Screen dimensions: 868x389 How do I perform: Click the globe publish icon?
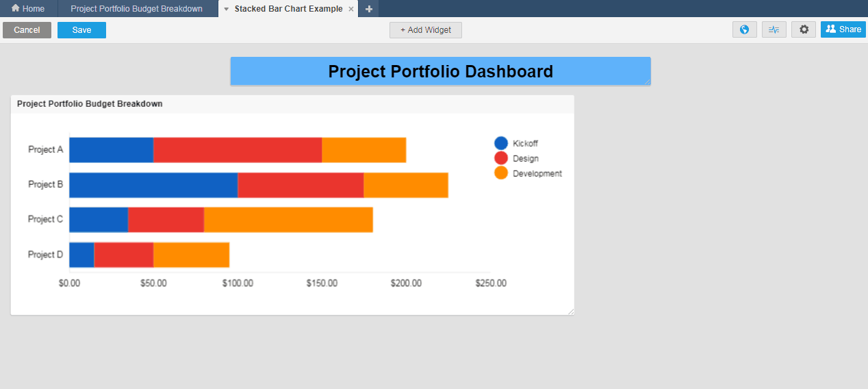point(744,29)
